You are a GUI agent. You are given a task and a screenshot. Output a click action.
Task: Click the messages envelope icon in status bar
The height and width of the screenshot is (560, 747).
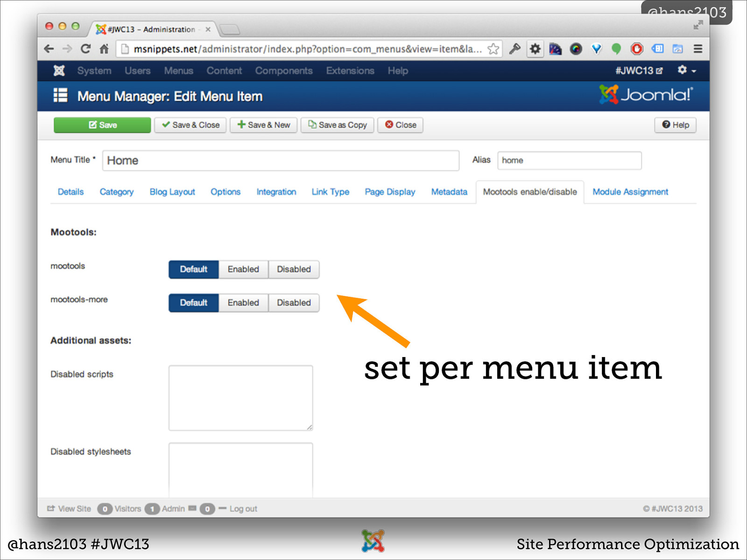point(192,509)
